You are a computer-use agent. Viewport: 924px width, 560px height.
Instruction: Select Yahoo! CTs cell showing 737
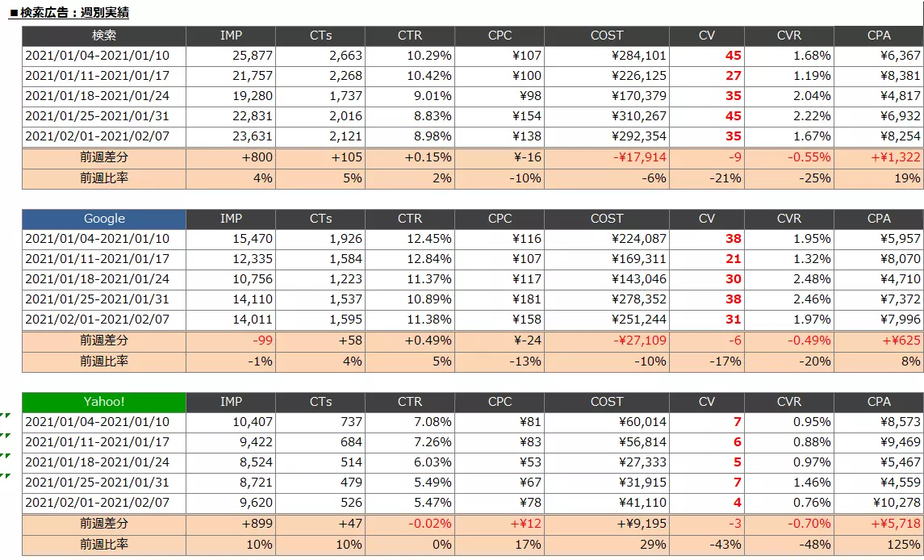tap(320, 421)
